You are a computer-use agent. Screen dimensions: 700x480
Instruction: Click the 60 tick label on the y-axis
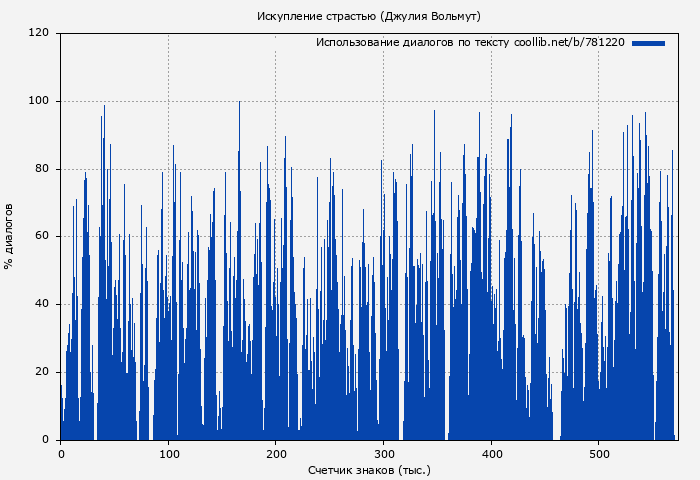(x=42, y=237)
